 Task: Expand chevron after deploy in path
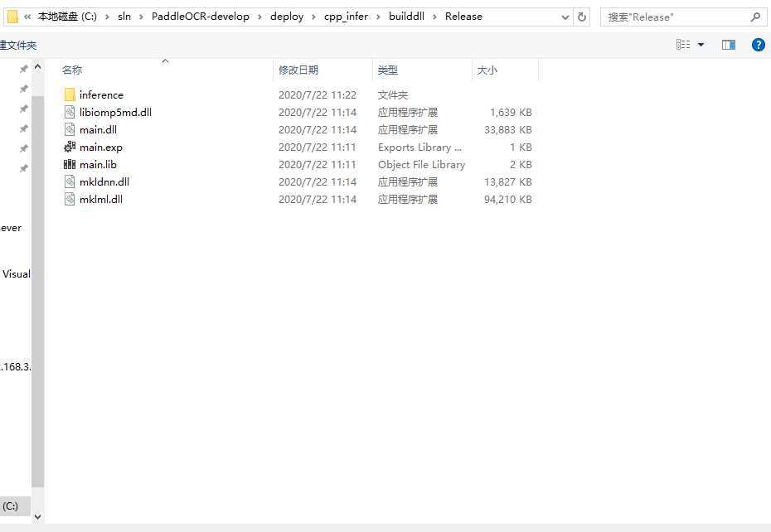point(313,17)
